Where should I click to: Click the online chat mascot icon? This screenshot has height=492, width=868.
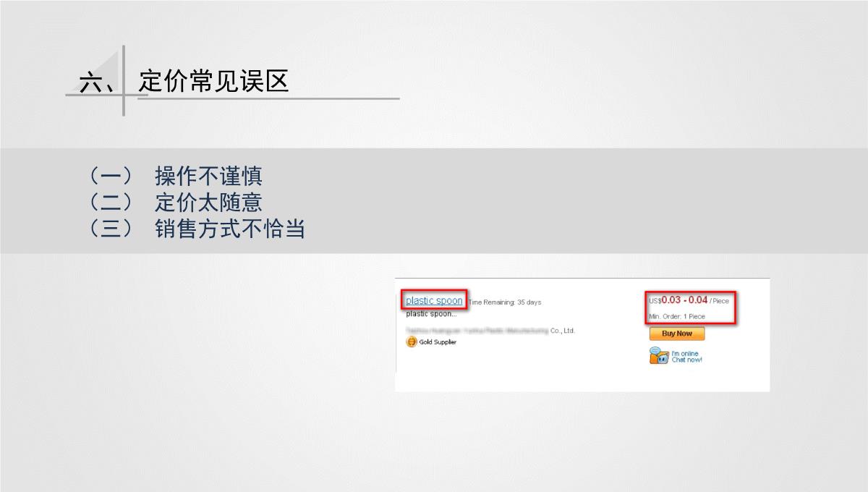658,356
